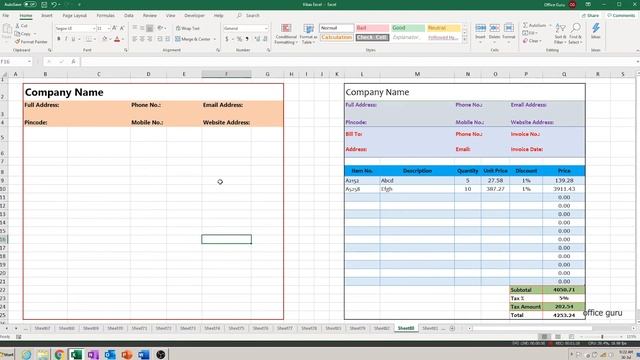
Task: Toggle Align Left in Alignment group
Action: click(x=135, y=39)
